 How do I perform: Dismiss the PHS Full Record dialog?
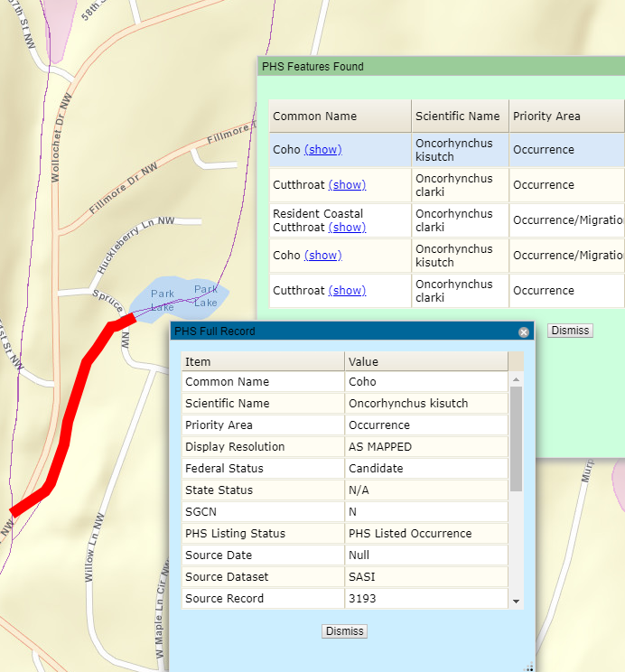(344, 630)
